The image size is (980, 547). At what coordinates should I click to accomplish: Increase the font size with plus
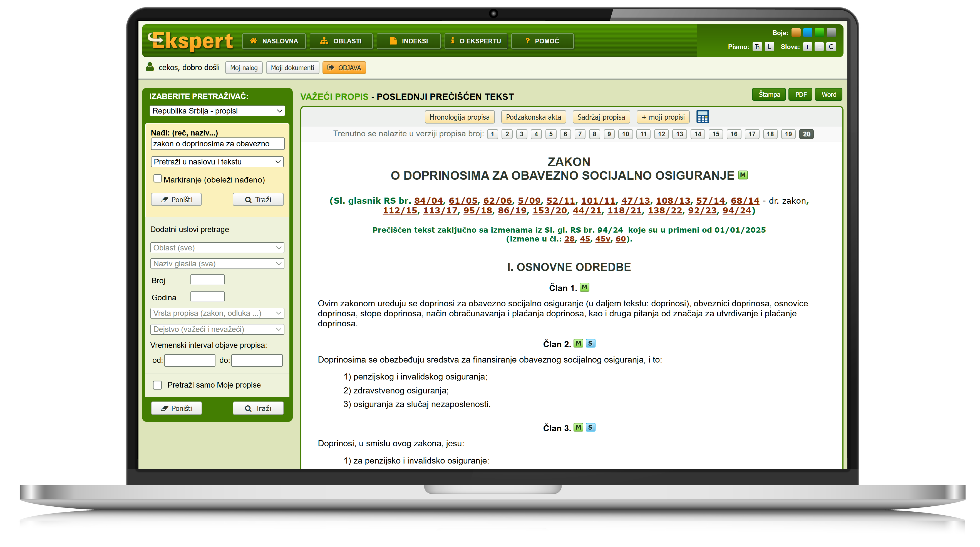click(x=807, y=47)
